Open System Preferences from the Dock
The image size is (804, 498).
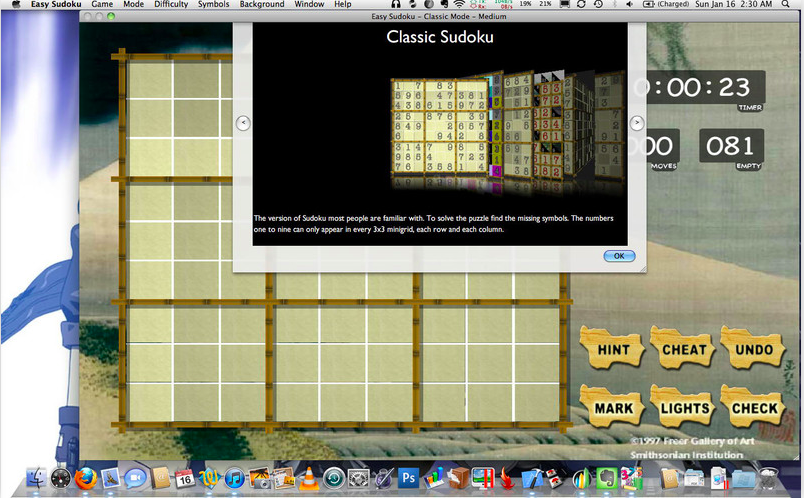(x=358, y=478)
